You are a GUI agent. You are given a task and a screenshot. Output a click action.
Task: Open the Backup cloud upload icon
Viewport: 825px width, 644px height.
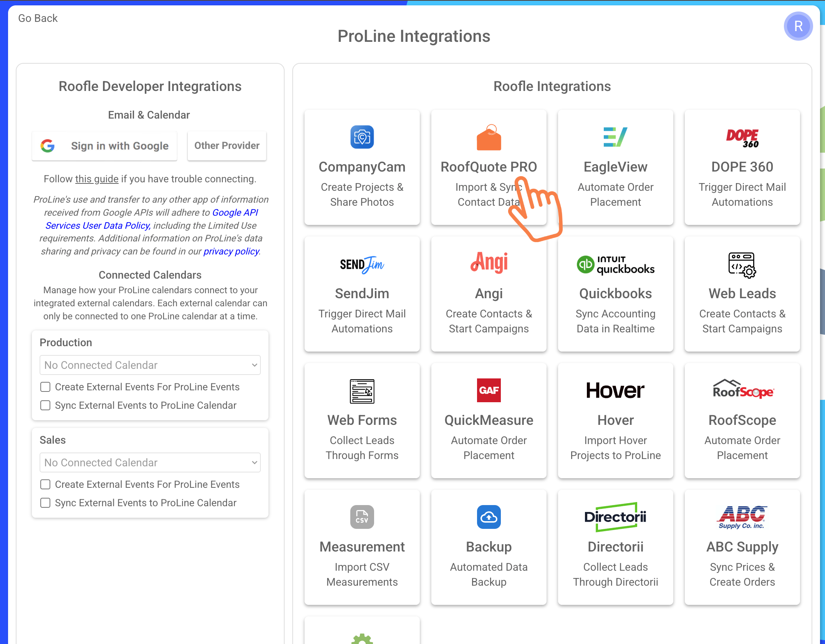489,517
